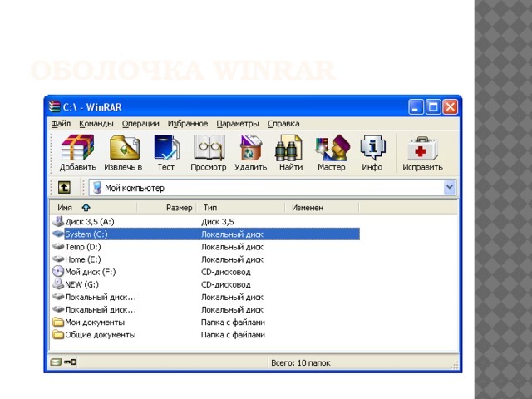Image resolution: width=532 pixels, height=399 pixels.
Task: Click the disk icon in status bar
Action: [56, 362]
